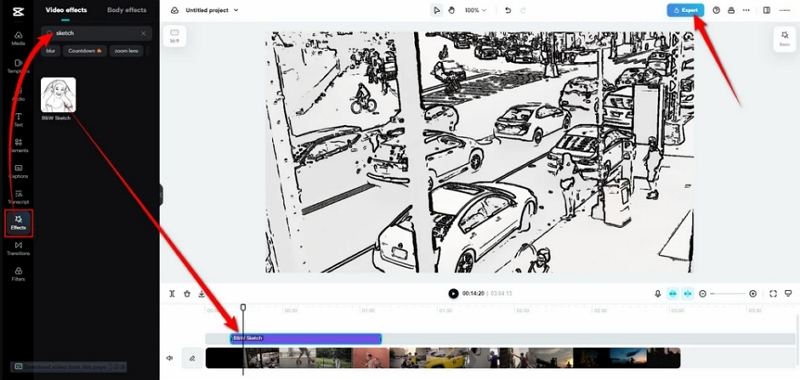Open the three-dot more options menu
The width and height of the screenshot is (800, 380).
click(746, 10)
